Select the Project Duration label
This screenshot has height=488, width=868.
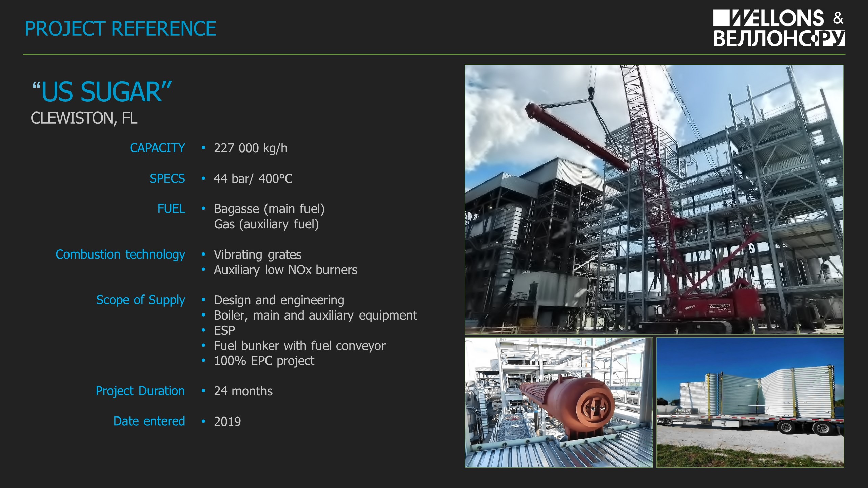click(140, 391)
